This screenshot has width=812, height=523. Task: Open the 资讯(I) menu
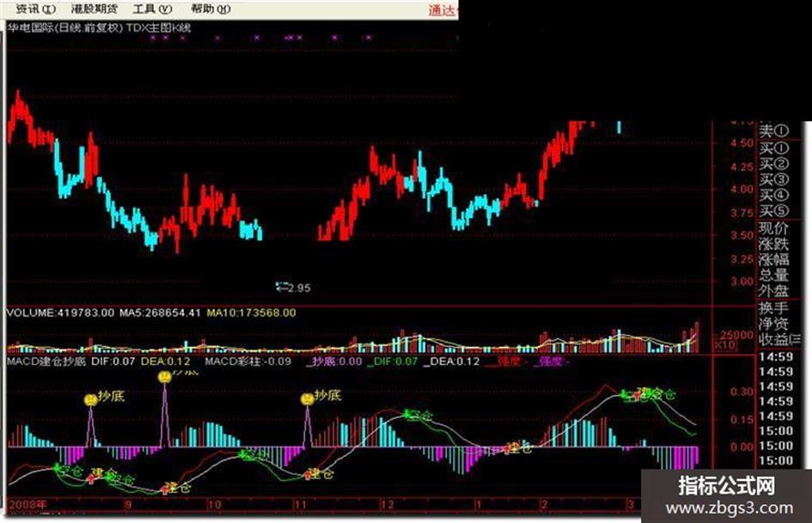[35, 9]
